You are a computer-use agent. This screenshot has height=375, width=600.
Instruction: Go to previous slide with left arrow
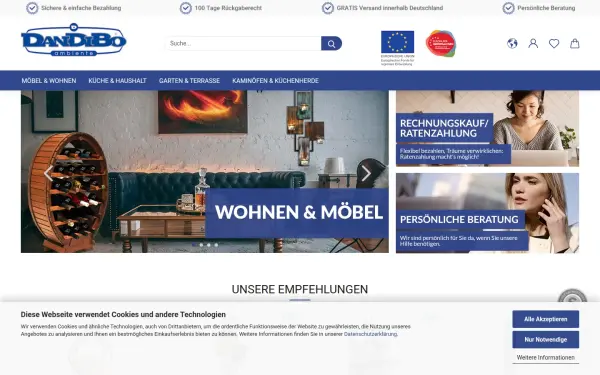pos(49,173)
